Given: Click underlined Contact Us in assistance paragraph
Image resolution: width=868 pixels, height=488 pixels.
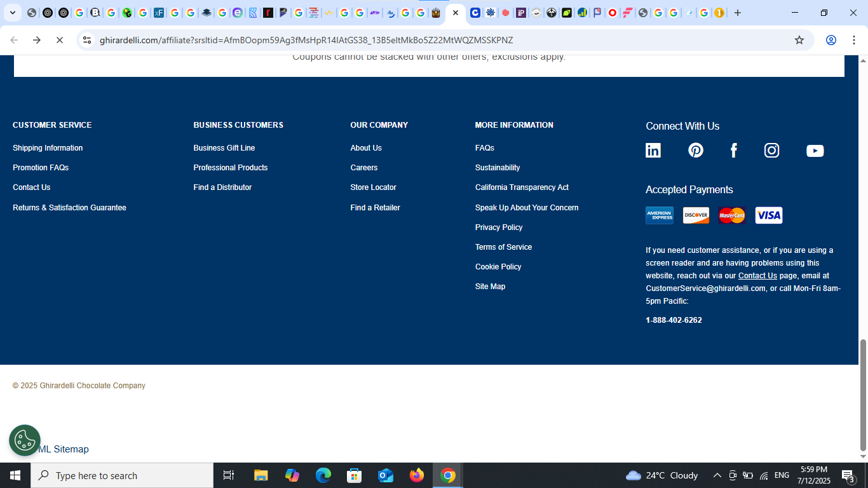Looking at the screenshot, I should pyautogui.click(x=757, y=276).
